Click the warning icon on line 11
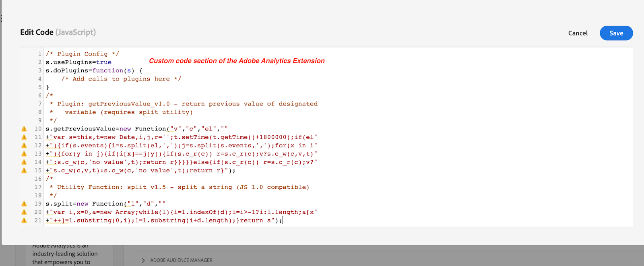The width and height of the screenshot is (644, 266). point(24,137)
